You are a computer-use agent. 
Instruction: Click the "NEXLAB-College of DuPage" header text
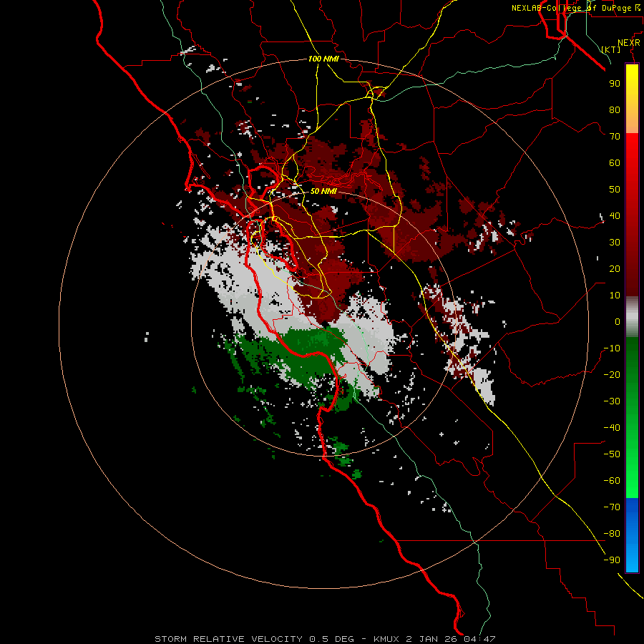571,8
